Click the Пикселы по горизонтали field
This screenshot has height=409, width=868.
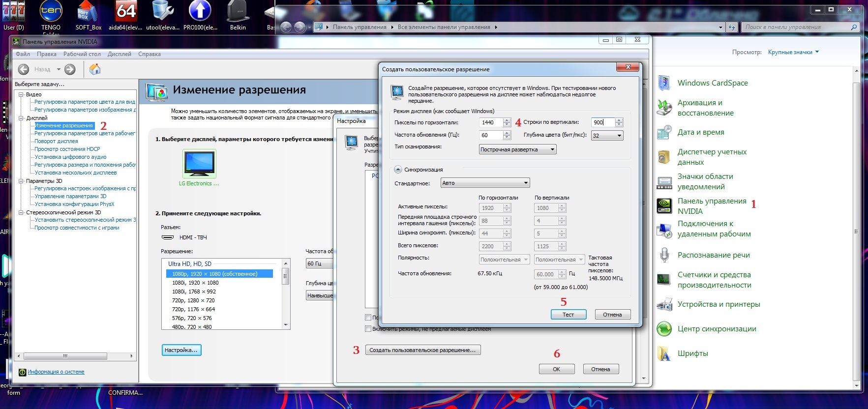click(491, 122)
